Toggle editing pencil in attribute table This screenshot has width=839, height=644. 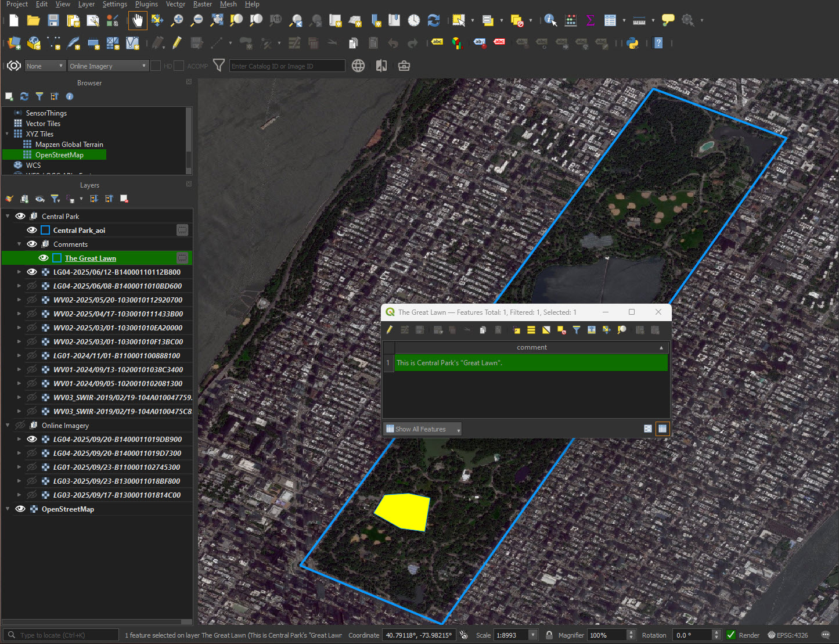coord(390,330)
